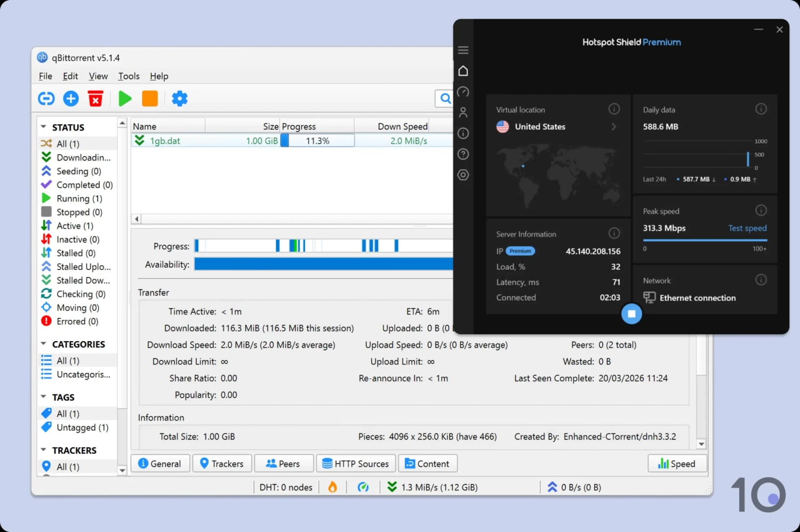This screenshot has height=532, width=800.
Task: Resume the torrent using the green play icon
Action: point(124,98)
